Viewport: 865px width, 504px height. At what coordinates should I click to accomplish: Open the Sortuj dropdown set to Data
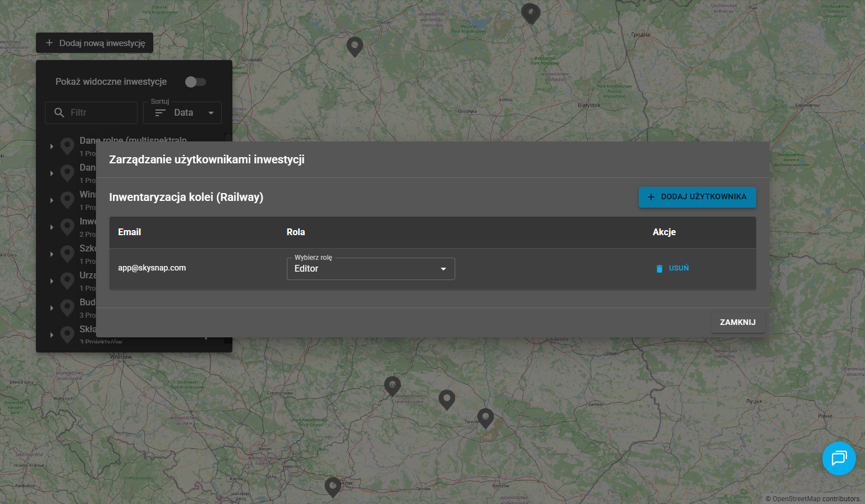click(182, 113)
